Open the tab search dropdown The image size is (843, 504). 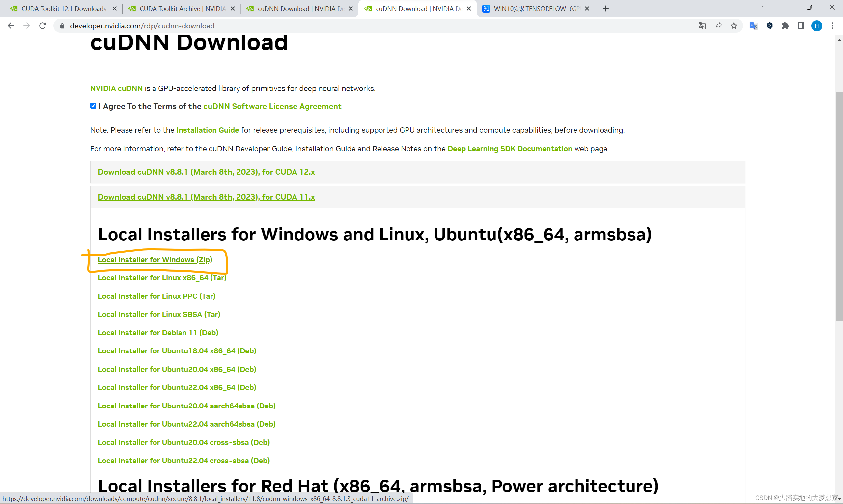(764, 7)
